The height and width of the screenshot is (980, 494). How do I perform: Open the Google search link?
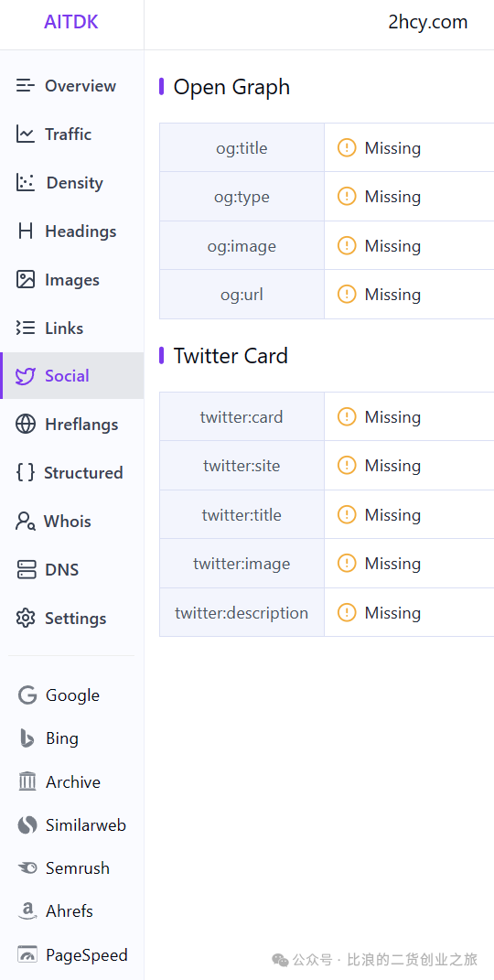pyautogui.click(x=59, y=695)
